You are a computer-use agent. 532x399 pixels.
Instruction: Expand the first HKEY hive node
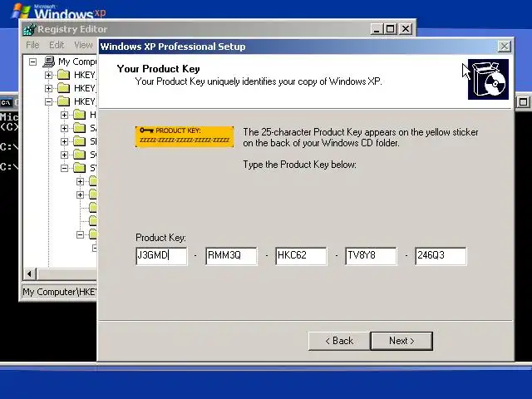(48, 75)
